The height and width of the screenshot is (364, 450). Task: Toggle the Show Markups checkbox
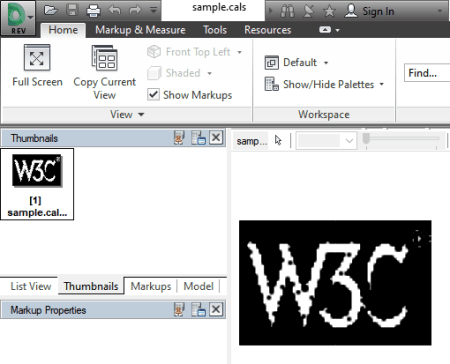tap(153, 95)
